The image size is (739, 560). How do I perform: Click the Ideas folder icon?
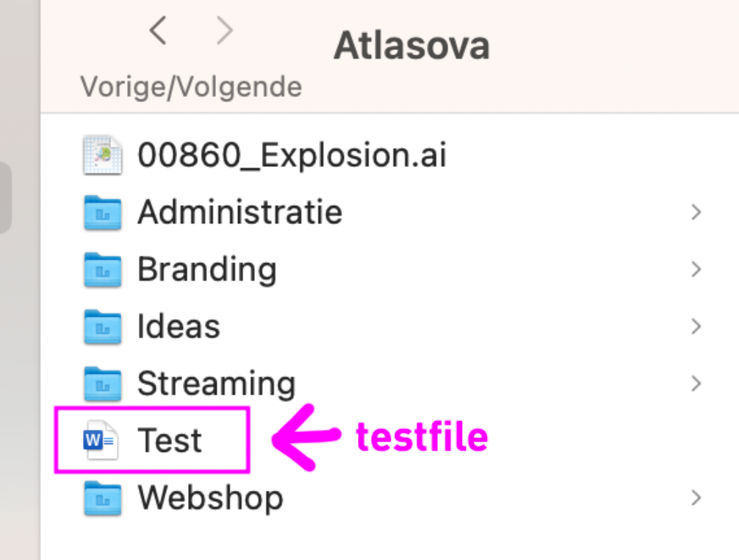pos(102,326)
